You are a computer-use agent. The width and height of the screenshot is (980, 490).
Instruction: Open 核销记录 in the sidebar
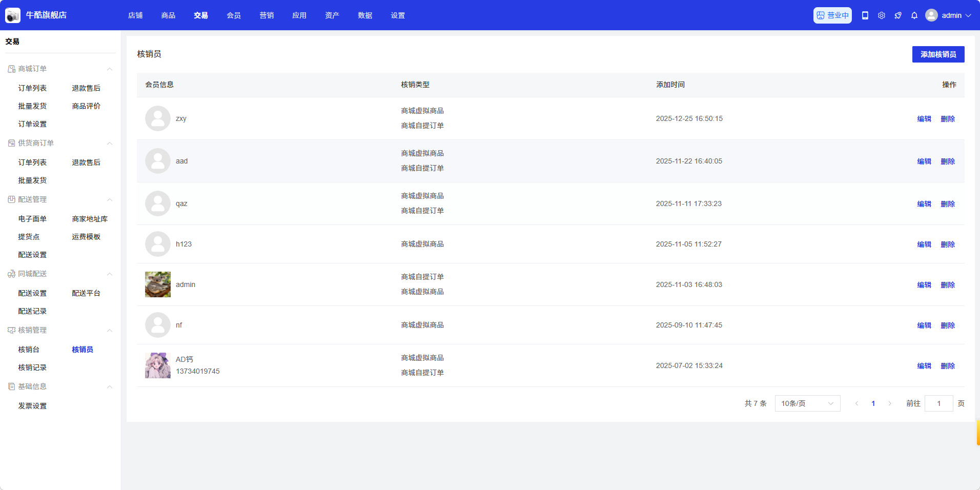tap(32, 367)
